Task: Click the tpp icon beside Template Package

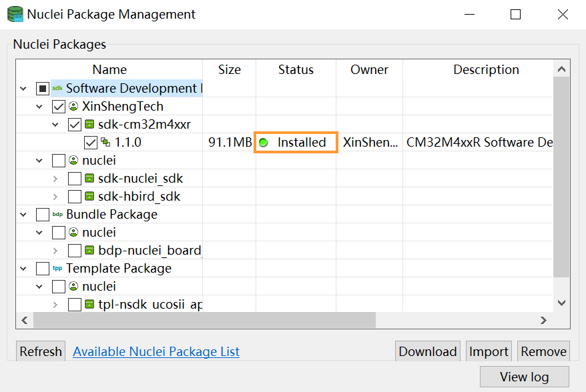Action: point(57,269)
